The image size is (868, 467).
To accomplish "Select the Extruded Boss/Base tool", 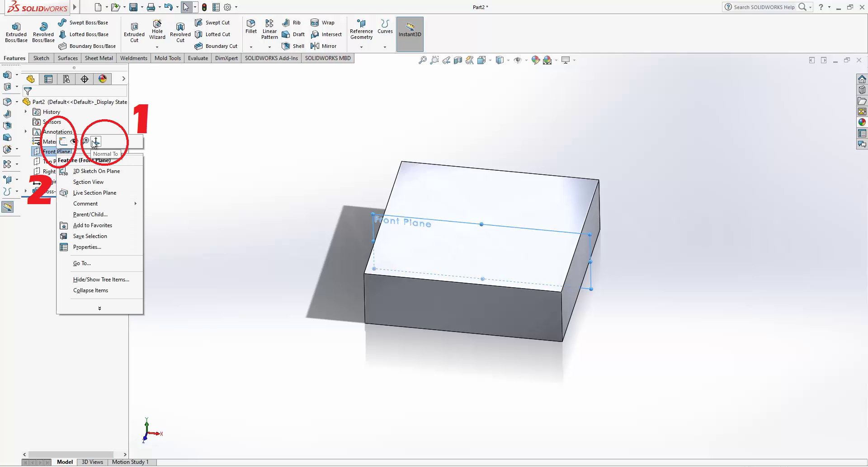I will (16, 32).
